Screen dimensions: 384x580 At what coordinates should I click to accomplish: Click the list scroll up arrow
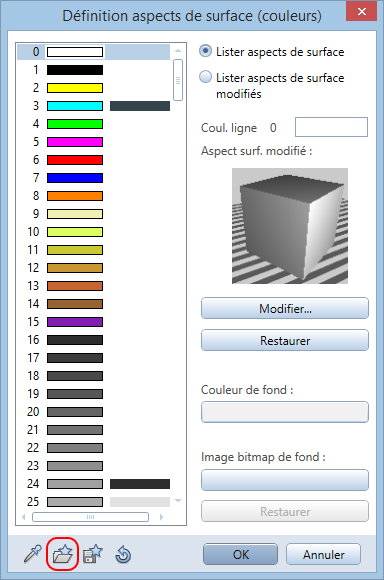[178, 51]
